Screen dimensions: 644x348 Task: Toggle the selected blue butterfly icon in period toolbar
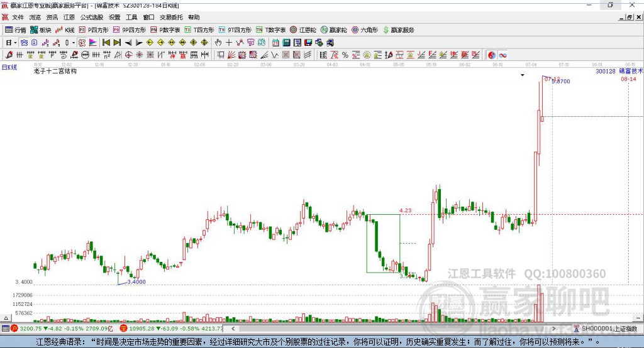(25, 43)
